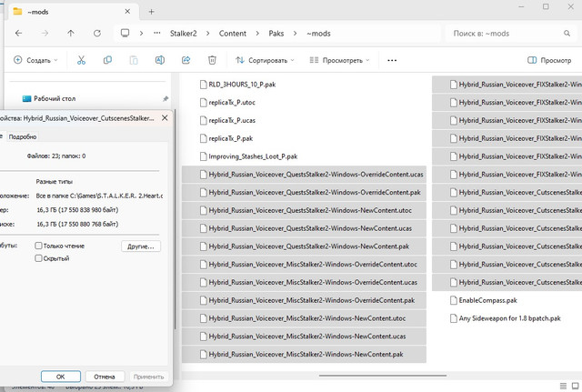Switch to details view icon in status bar
The height and width of the screenshot is (392, 582).
[563, 386]
